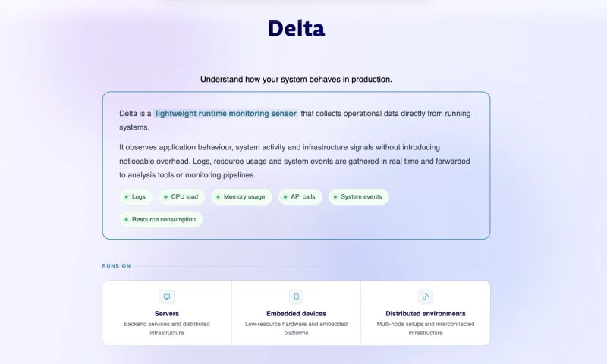Viewport: 607px width, 364px height.
Task: Open the Servers card title
Action: click(167, 314)
